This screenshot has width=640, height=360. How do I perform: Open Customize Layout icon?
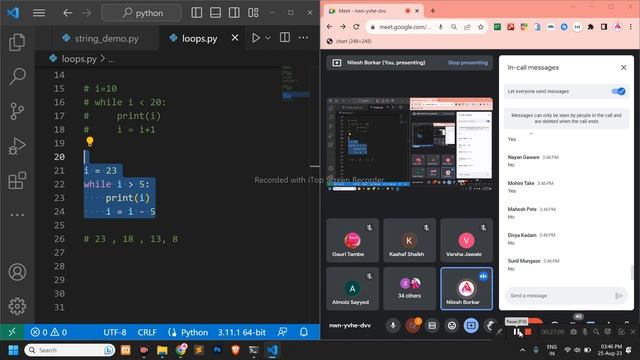tap(253, 13)
